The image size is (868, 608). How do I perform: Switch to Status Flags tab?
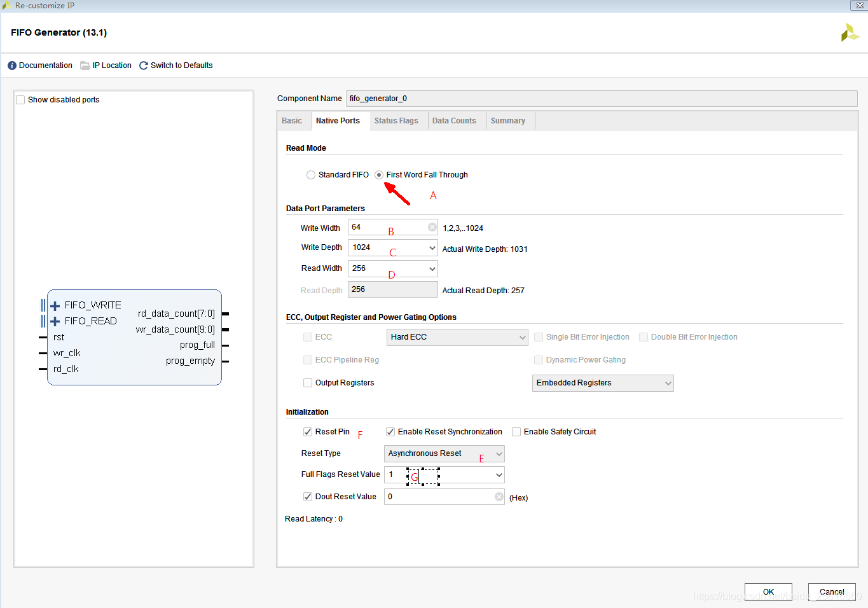[396, 121]
